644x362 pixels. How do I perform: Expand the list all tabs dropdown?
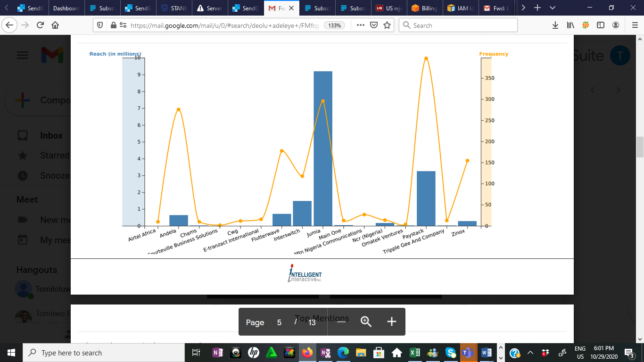[553, 8]
